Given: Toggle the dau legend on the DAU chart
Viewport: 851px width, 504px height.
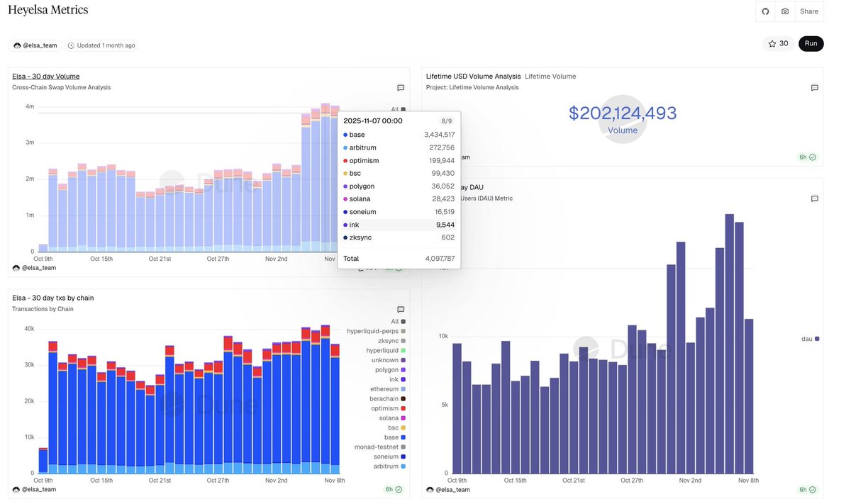Looking at the screenshot, I should [809, 339].
